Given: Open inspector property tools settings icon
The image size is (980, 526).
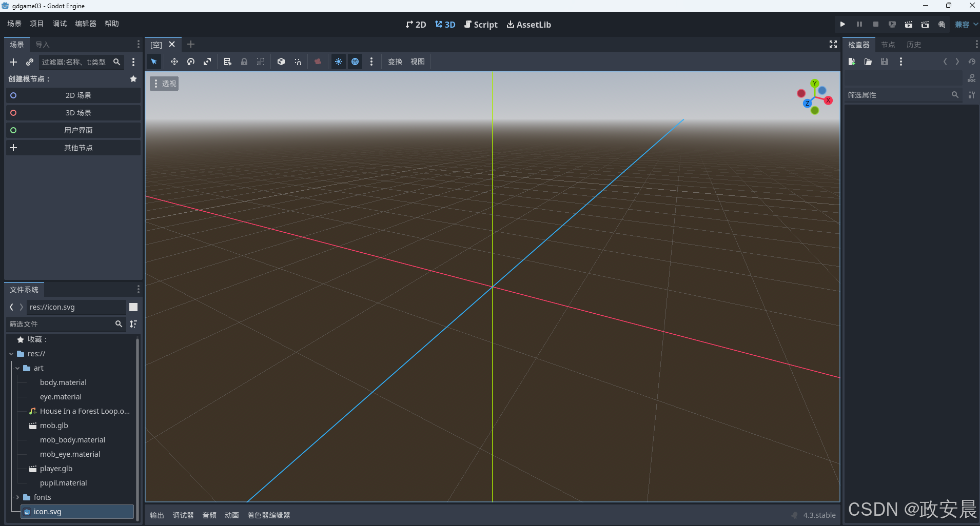Looking at the screenshot, I should [972, 95].
